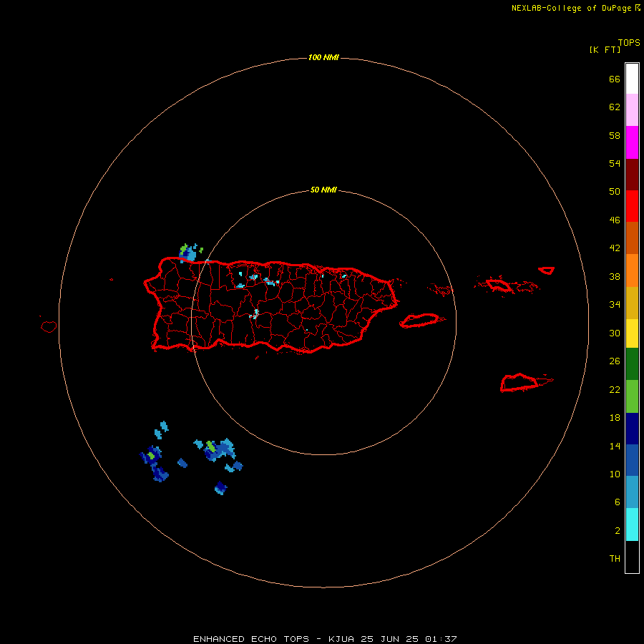Image resolution: width=644 pixels, height=644 pixels.
Task: Select the 42 legend label
Action: tap(615, 248)
